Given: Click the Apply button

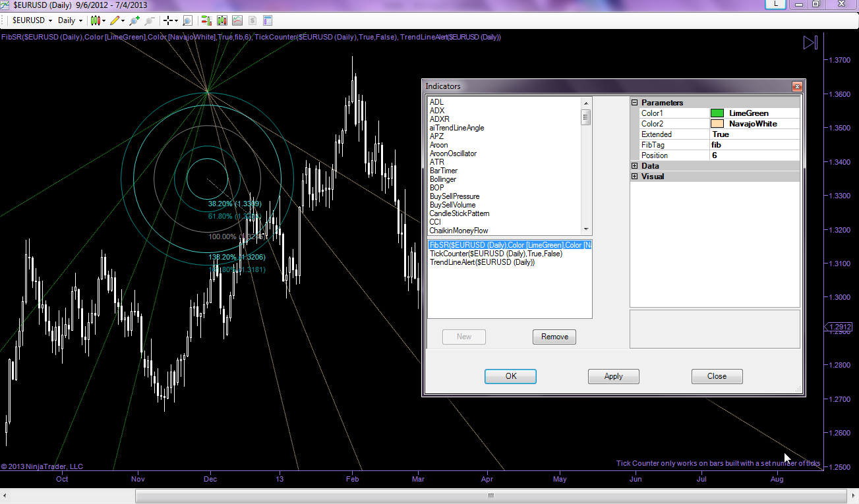Looking at the screenshot, I should tap(614, 376).
